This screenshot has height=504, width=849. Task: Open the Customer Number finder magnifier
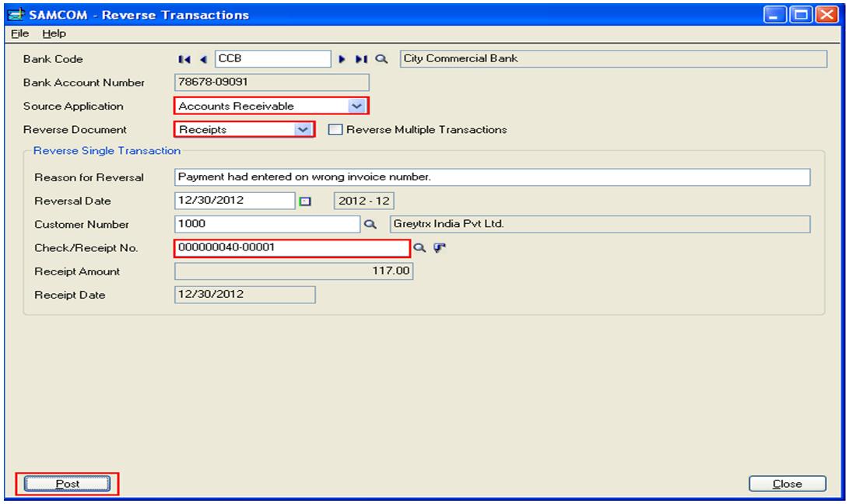pyautogui.click(x=370, y=224)
